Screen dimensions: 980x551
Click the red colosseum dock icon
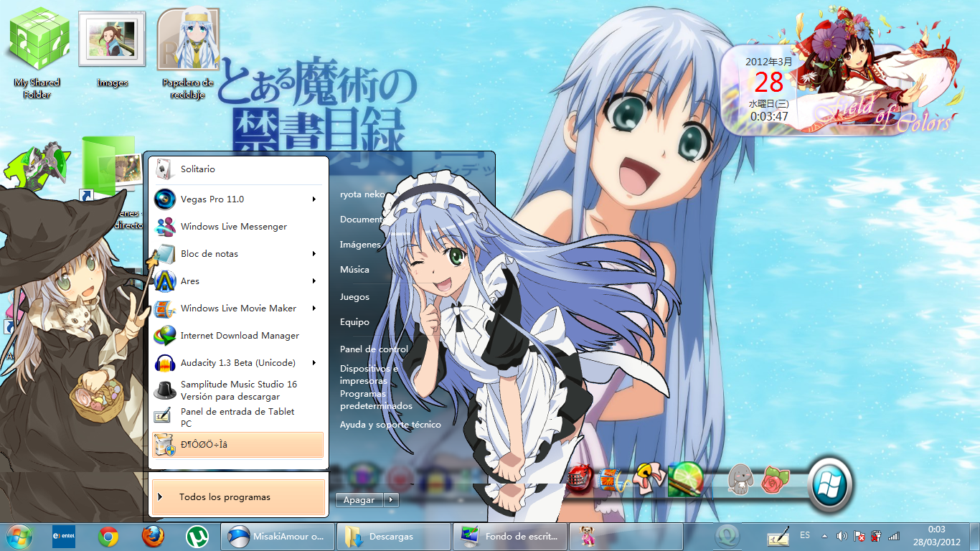click(580, 479)
